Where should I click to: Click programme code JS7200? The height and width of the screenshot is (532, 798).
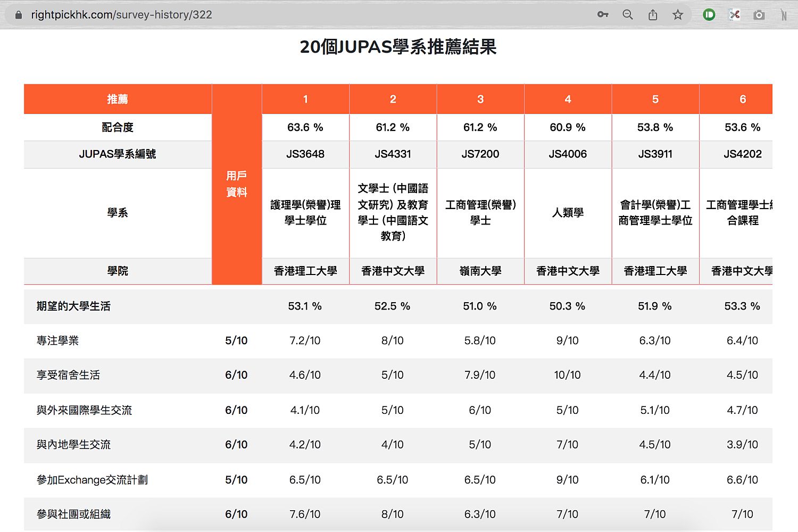tap(480, 154)
